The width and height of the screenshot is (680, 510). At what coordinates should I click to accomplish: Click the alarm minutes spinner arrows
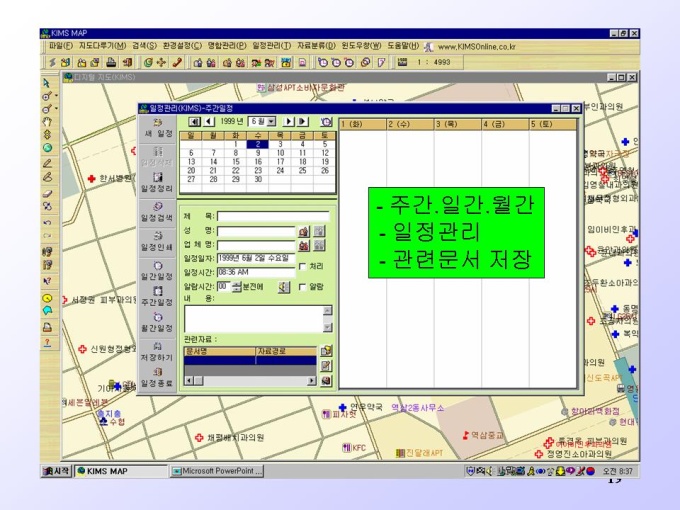point(237,286)
